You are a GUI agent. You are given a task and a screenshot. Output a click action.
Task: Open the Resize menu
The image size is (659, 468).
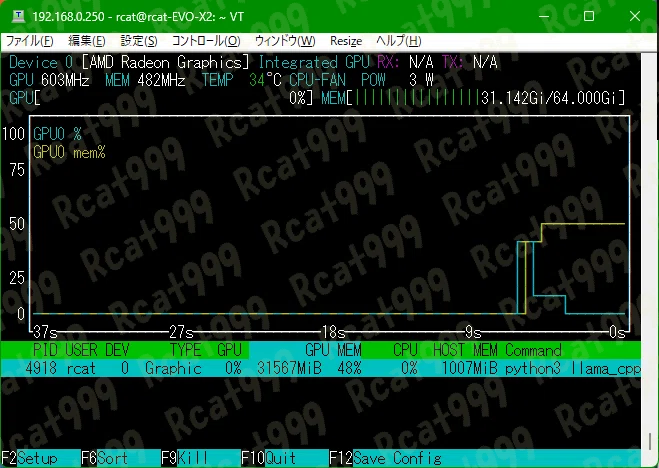click(x=346, y=41)
